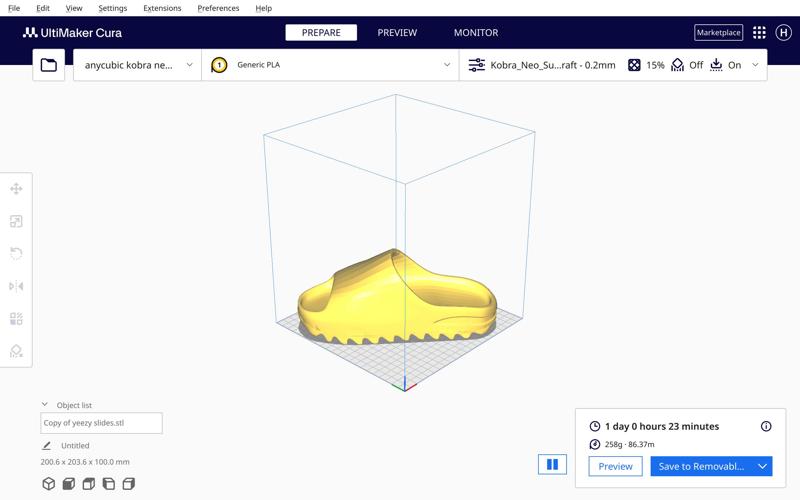Viewport: 800px width, 500px height.
Task: Open the View menu
Action: click(x=74, y=8)
